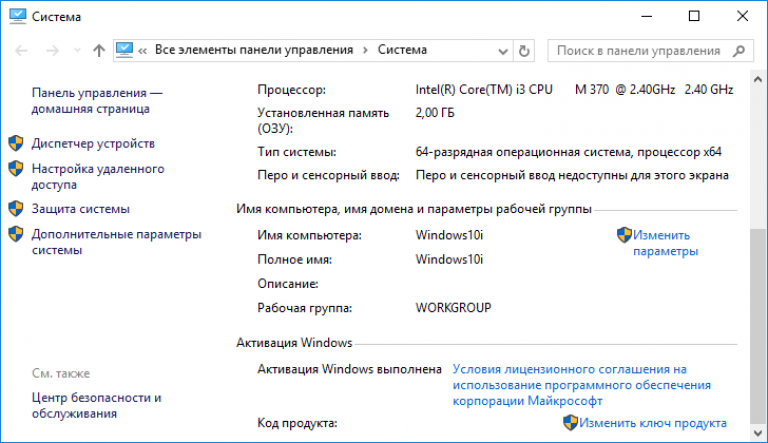The width and height of the screenshot is (768, 443).
Task: Click the search magnifier icon
Action: [739, 50]
